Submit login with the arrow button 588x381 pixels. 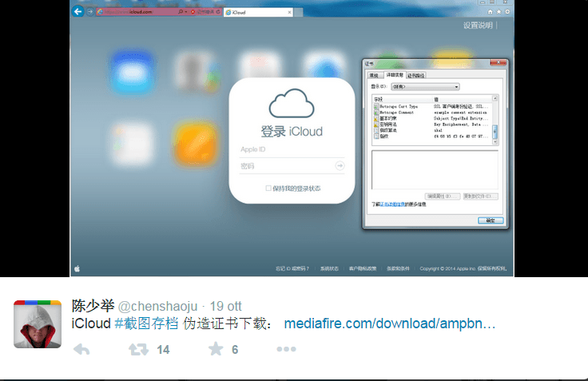340,165
